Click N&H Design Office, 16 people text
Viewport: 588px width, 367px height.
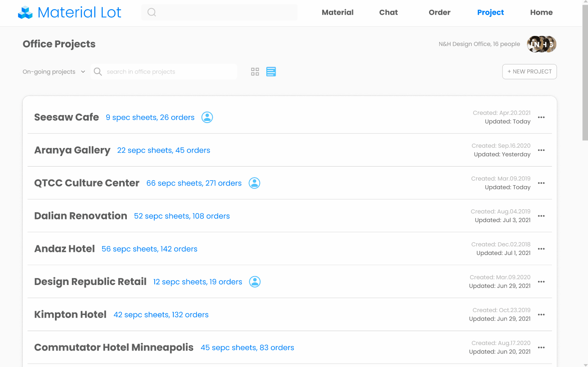click(x=479, y=44)
